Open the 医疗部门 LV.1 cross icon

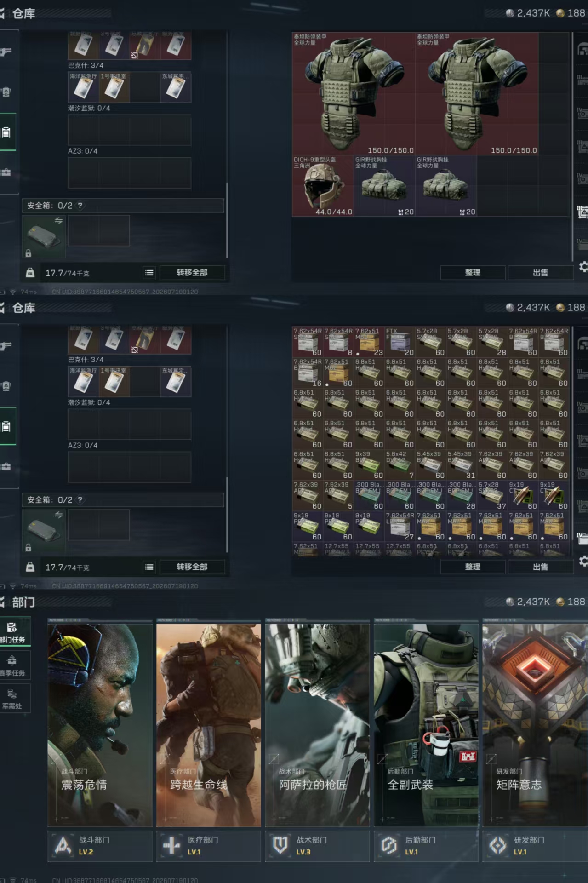(x=171, y=845)
